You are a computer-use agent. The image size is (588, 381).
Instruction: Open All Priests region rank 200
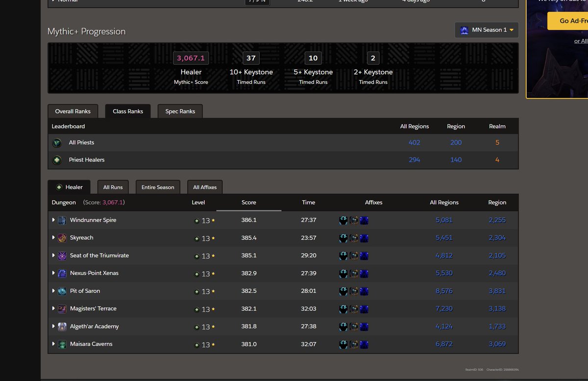pyautogui.click(x=456, y=143)
